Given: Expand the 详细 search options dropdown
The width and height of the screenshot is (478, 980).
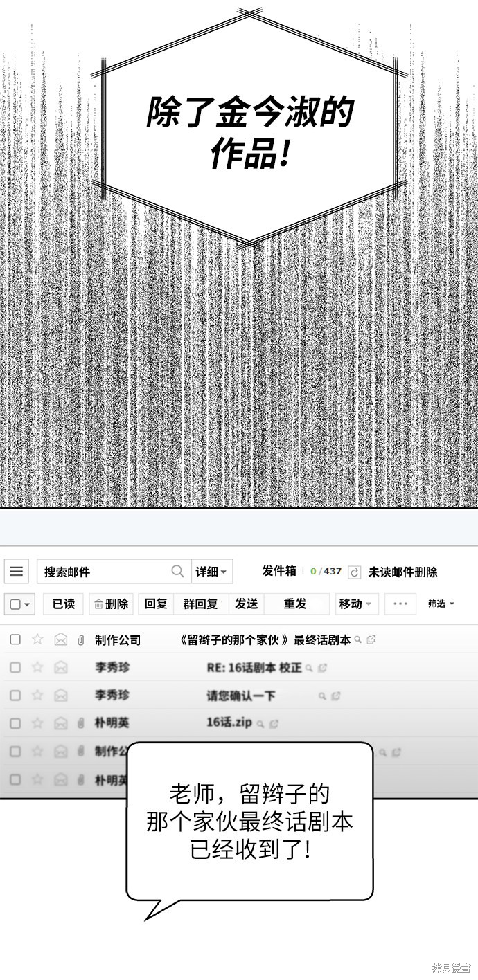Looking at the screenshot, I should [211, 572].
